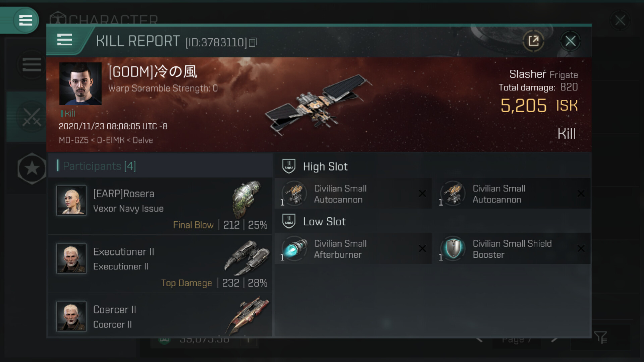Select the Civilian Small Afterburner module
Viewport: 644px width, 362px height.
click(353, 249)
